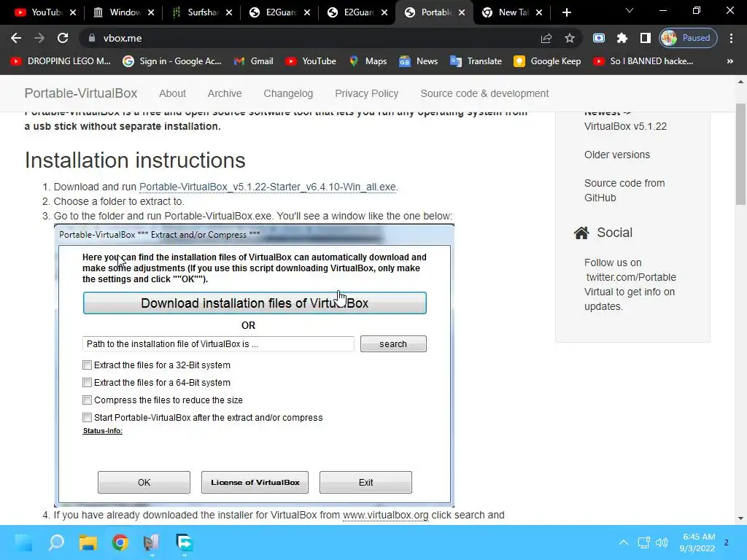Bookmark this page with the star icon
The image size is (747, 560).
coord(569,38)
